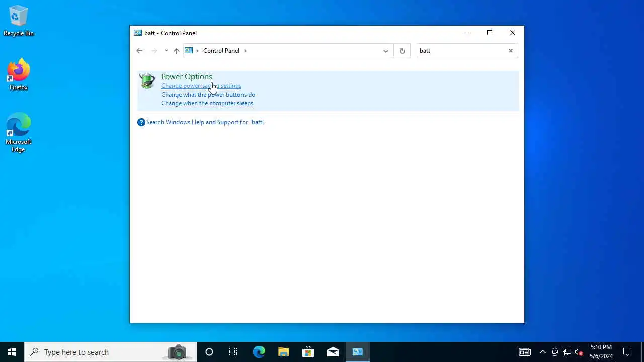
Task: Click the Forward navigation arrow
Action: click(x=154, y=51)
